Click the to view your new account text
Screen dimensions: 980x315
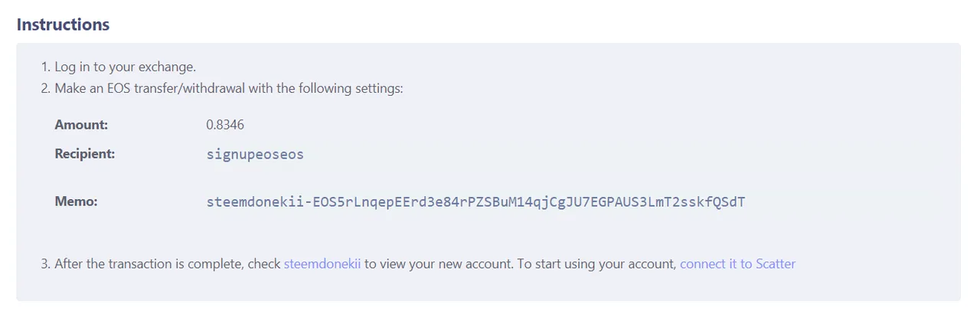click(x=438, y=264)
